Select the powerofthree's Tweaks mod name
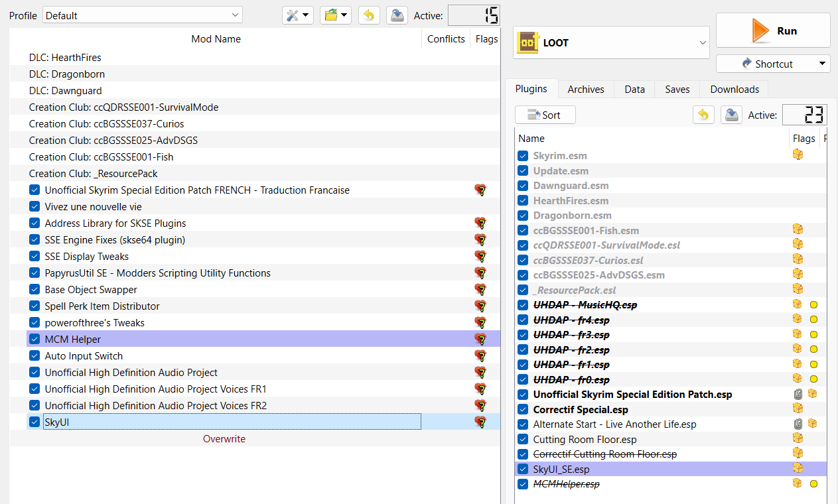The width and height of the screenshot is (838, 504). [x=95, y=322]
